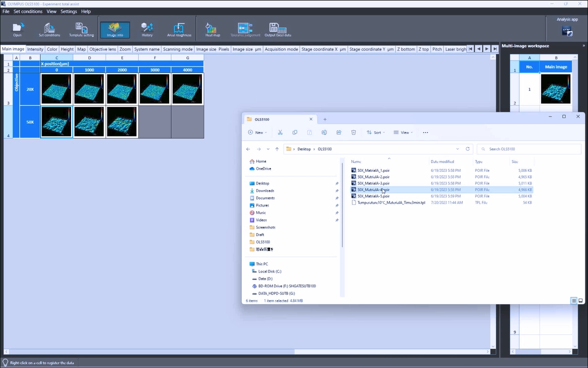Open Screenshots folder in the Explorer sidebar
Screen dimensions: 588x368
(265, 227)
